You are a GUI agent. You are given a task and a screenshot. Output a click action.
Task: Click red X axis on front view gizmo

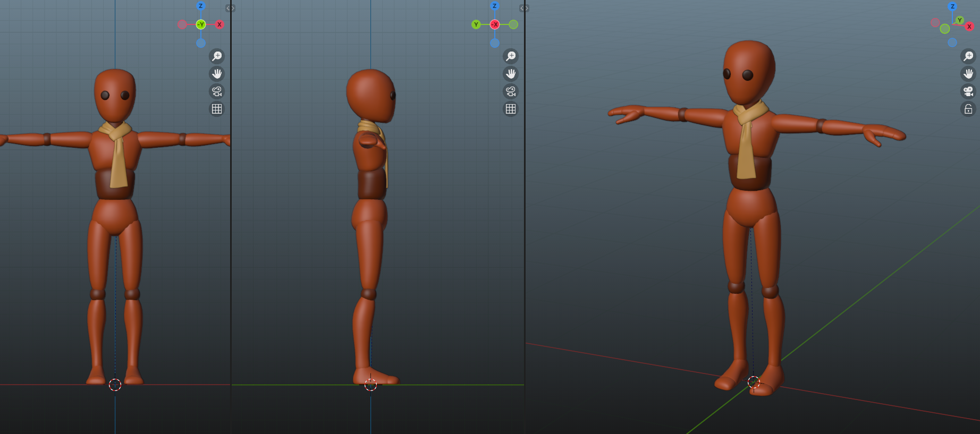[x=219, y=24]
